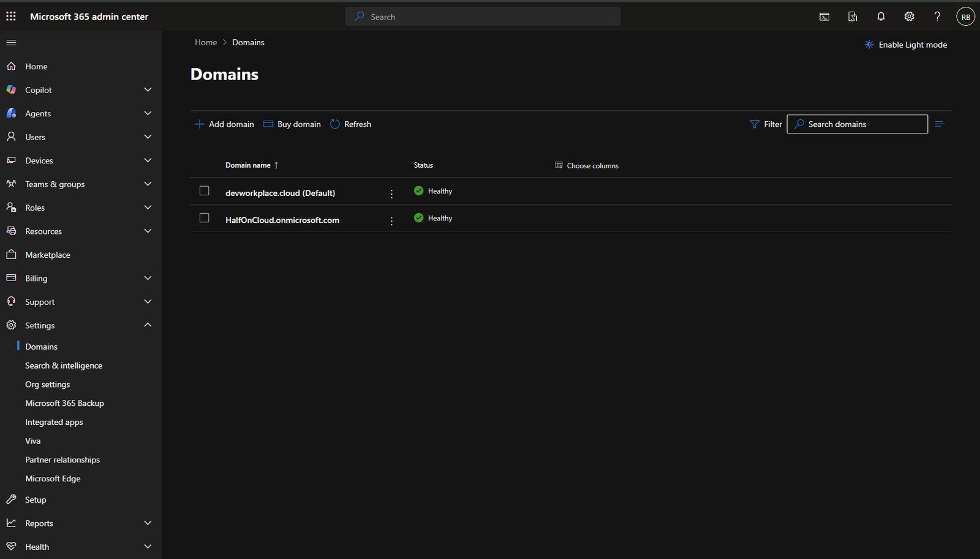Click the Home breadcrumb link
Image resolution: width=980 pixels, height=559 pixels.
point(206,42)
